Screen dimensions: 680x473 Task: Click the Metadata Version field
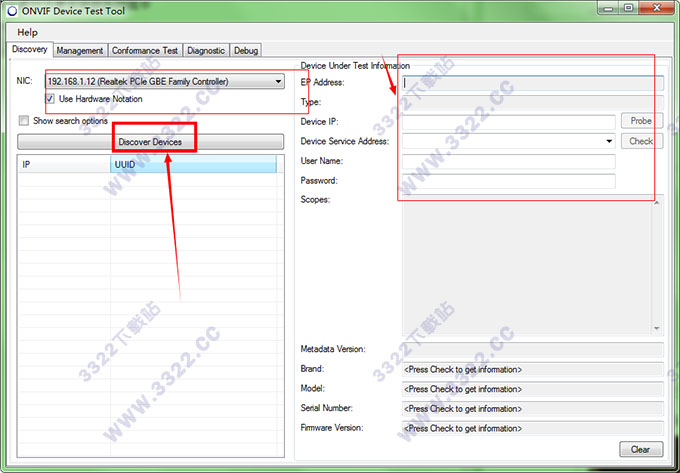pos(533,349)
